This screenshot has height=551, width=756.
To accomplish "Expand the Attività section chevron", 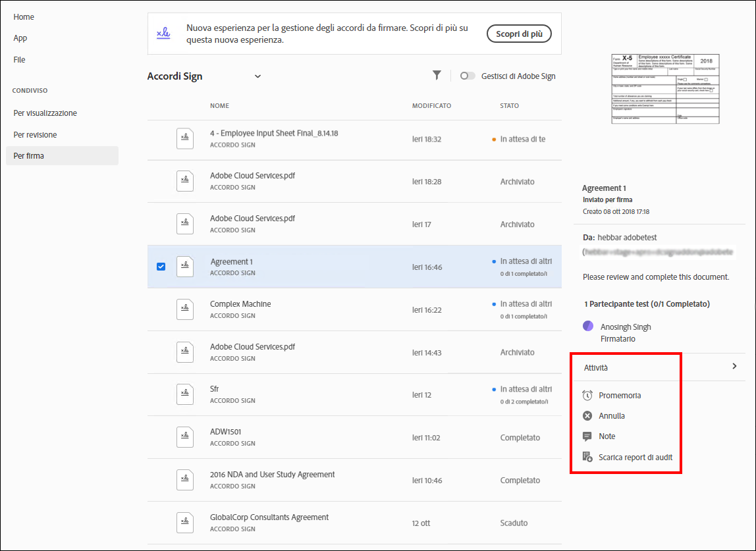I will pyautogui.click(x=734, y=367).
